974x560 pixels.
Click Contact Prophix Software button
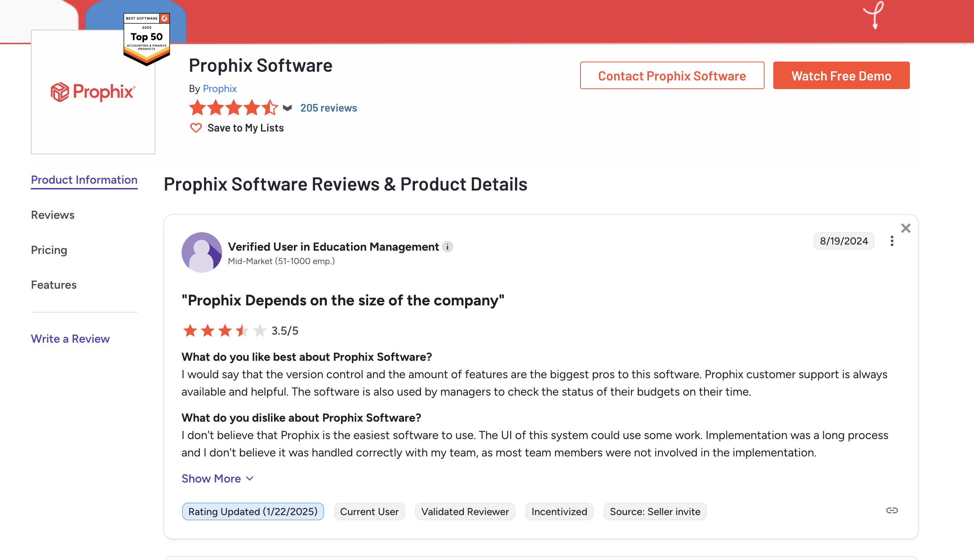tap(672, 75)
